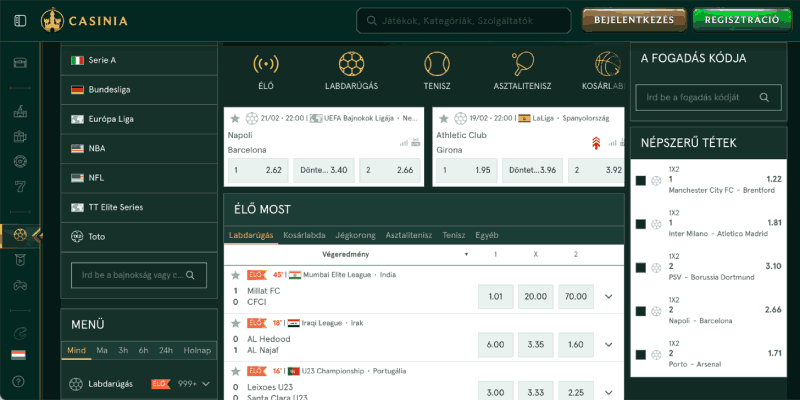This screenshot has width=800, height=400.
Task: Favorite the AL Hedood match star
Action: tap(235, 323)
